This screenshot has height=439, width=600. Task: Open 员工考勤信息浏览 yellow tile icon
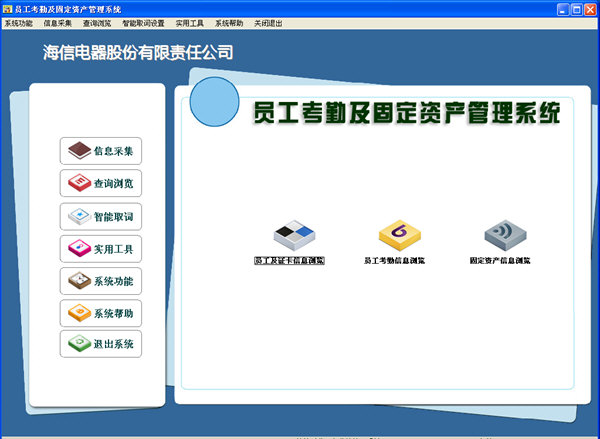coord(398,236)
